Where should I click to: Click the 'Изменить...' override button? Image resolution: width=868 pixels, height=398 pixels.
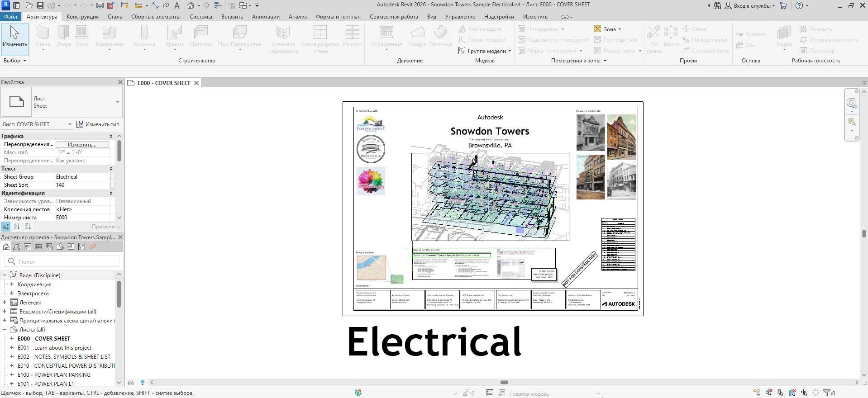(82, 145)
